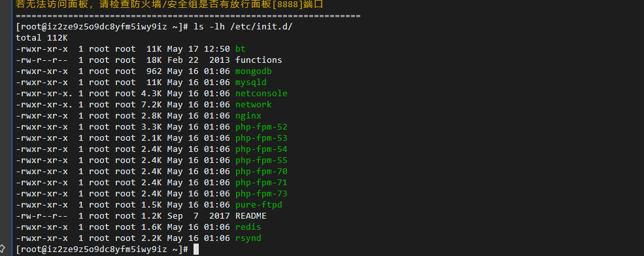Click the redis script name
The width and height of the screenshot is (644, 256).
pos(248,227)
